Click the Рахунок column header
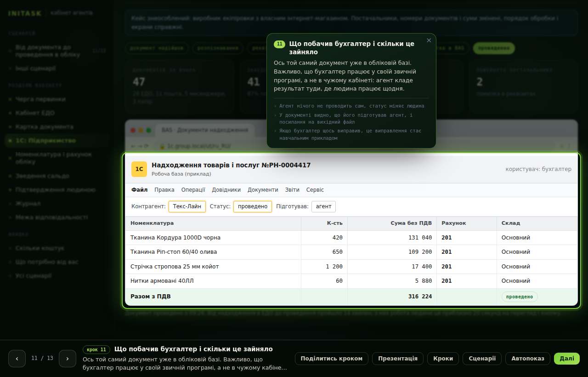The image size is (588, 377). pos(467,223)
